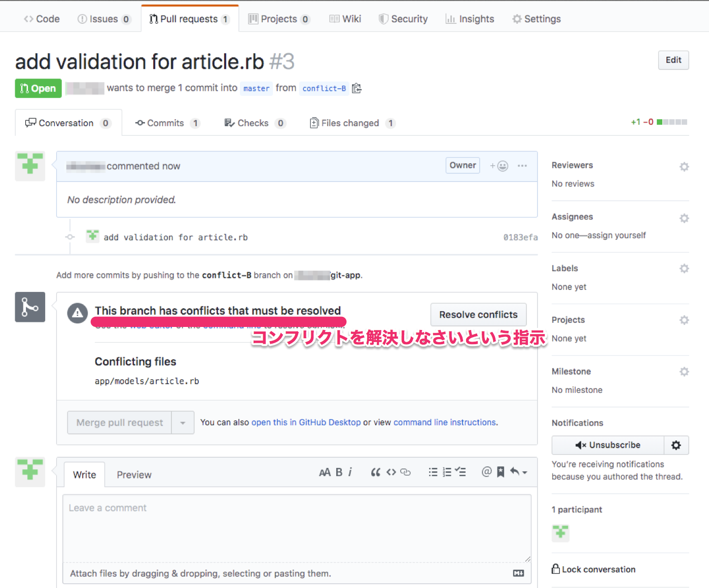Viewport: 709px width, 588px height.
Task: Copy the conflict-B branch name icon
Action: [x=357, y=88]
